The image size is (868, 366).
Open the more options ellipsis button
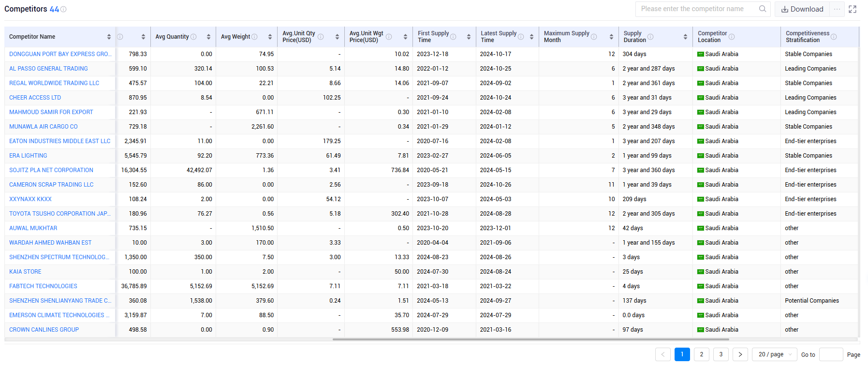[837, 9]
